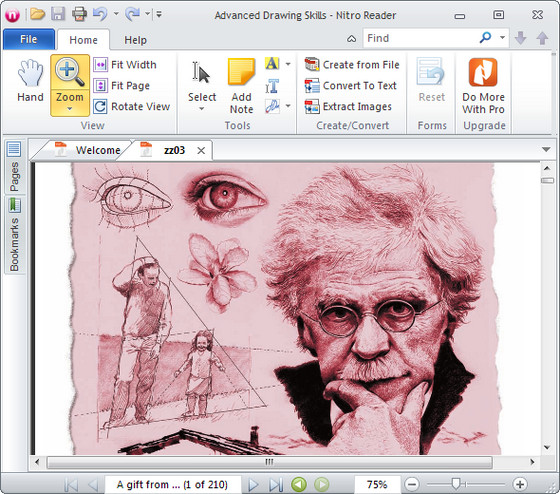The height and width of the screenshot is (494, 560).
Task: Select the Hand tool
Action: (30, 80)
